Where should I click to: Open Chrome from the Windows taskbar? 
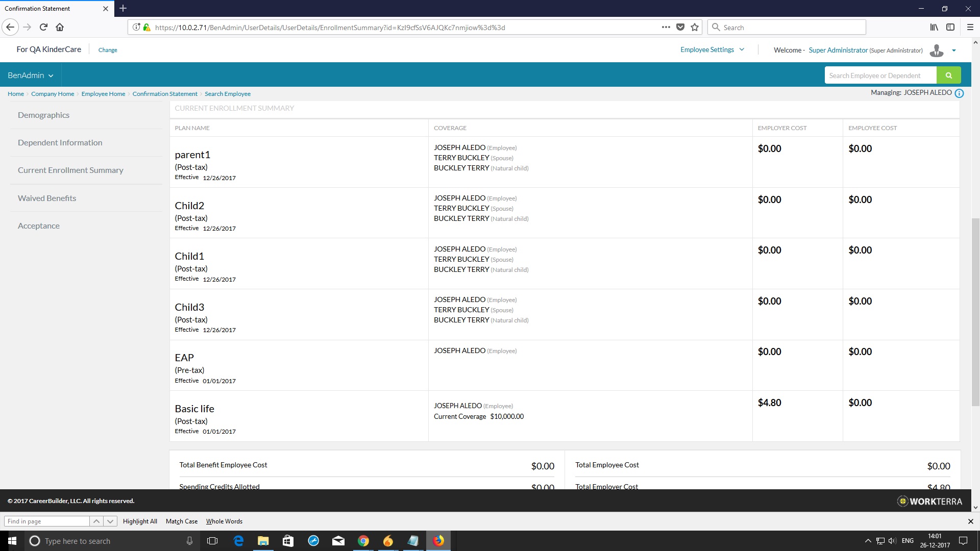[x=363, y=541]
